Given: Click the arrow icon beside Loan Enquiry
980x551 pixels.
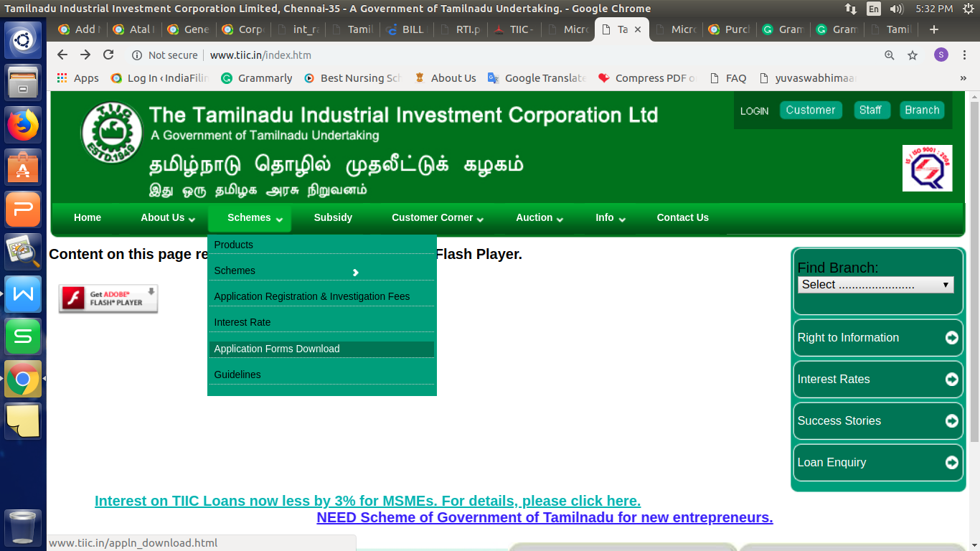Looking at the screenshot, I should (x=952, y=462).
